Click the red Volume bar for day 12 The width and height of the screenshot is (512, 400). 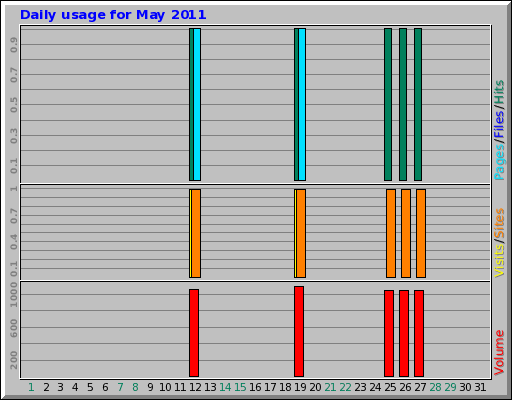[x=194, y=333]
